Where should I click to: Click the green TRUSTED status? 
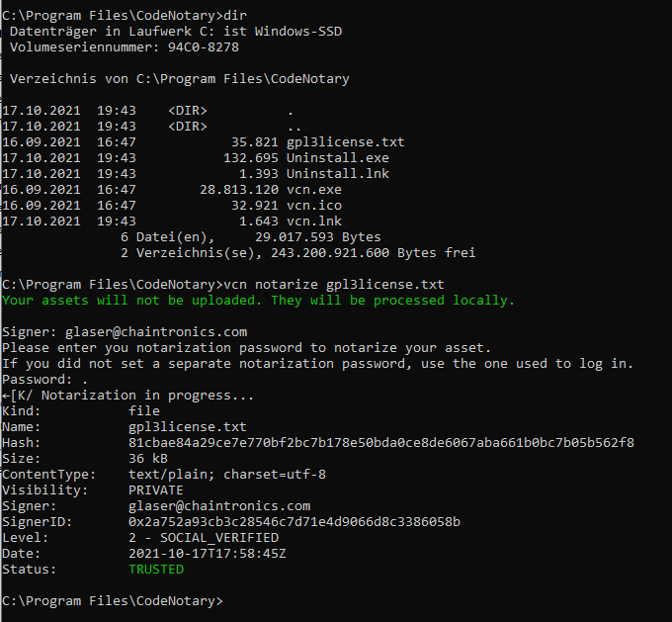[156, 569]
